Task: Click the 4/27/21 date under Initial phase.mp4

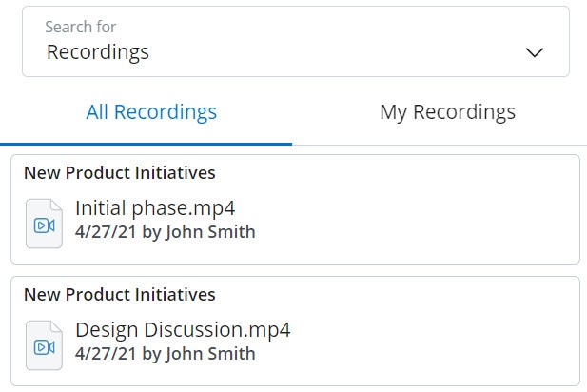Action: (x=105, y=231)
